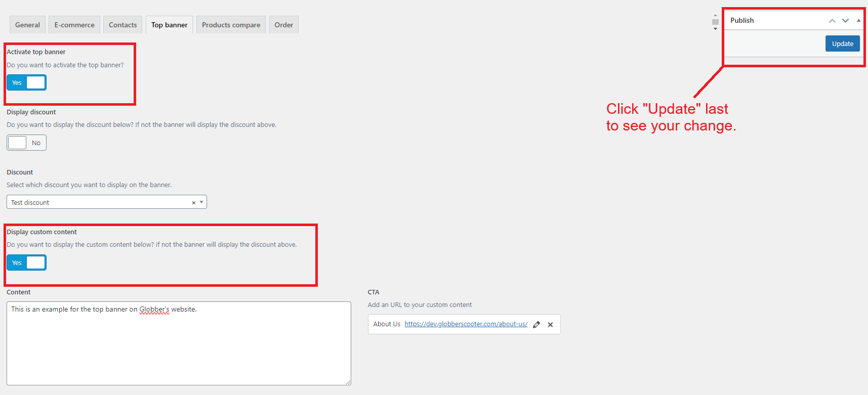
Task: Disable the Activate top banner toggle
Action: (26, 82)
